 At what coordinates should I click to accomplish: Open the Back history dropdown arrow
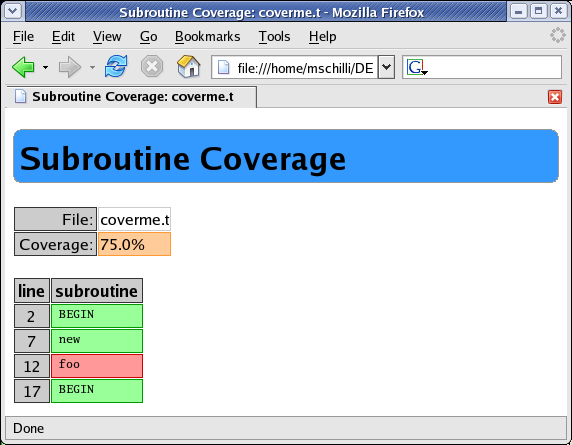(45, 67)
